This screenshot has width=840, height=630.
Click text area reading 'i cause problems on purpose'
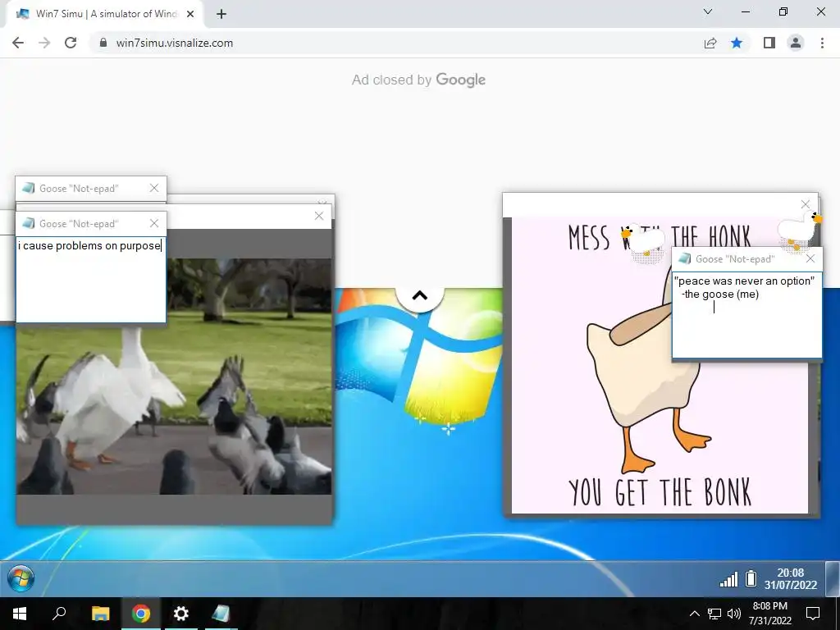coord(91,280)
